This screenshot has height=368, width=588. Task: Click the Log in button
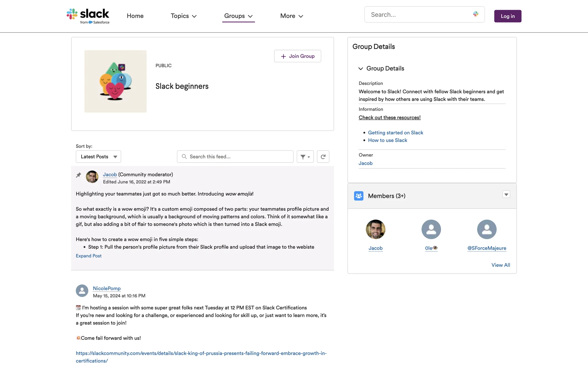tap(507, 16)
